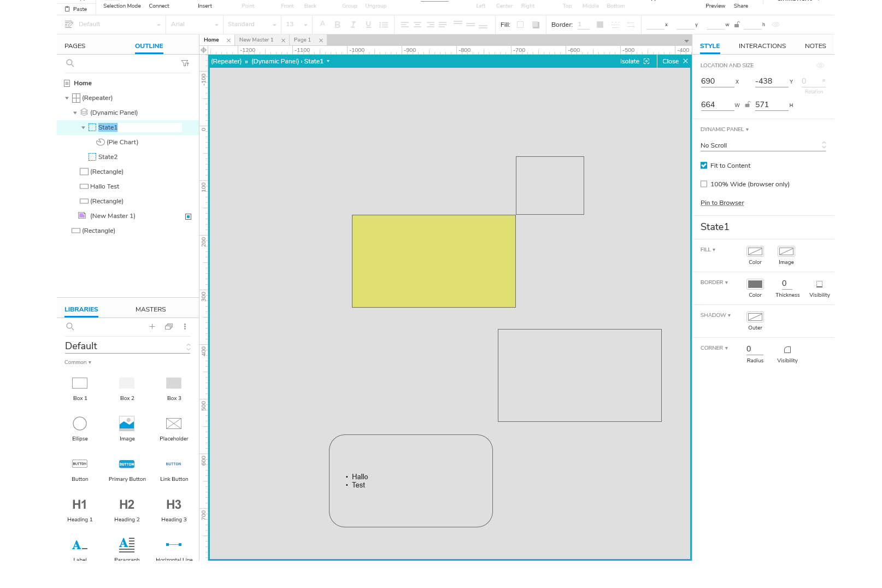
Task: Select the Placeholder widget
Action: [x=173, y=423]
